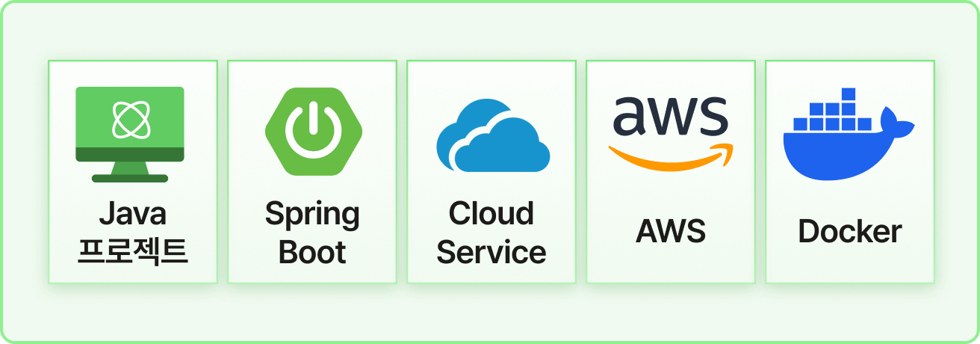Viewport: 980px width, 344px height.
Task: Click the atom symbol on the monitor screen
Action: [130, 120]
